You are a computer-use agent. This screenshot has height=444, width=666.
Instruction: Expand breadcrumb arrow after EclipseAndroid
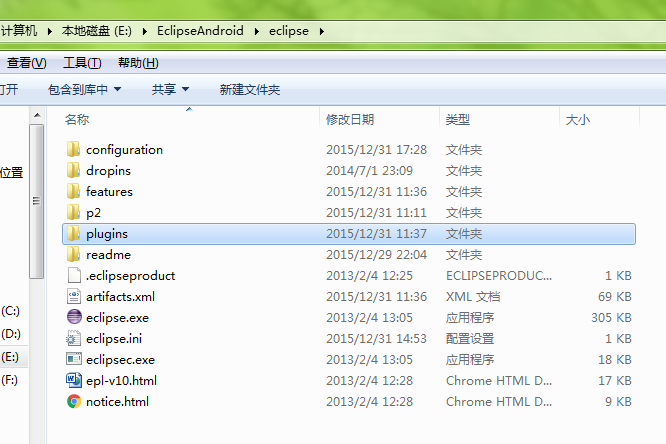click(257, 31)
